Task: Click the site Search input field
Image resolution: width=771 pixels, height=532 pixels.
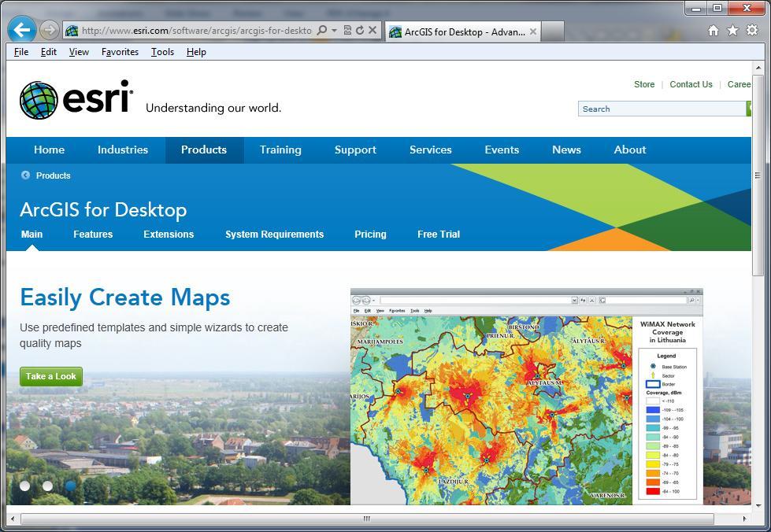Action: tap(662, 109)
